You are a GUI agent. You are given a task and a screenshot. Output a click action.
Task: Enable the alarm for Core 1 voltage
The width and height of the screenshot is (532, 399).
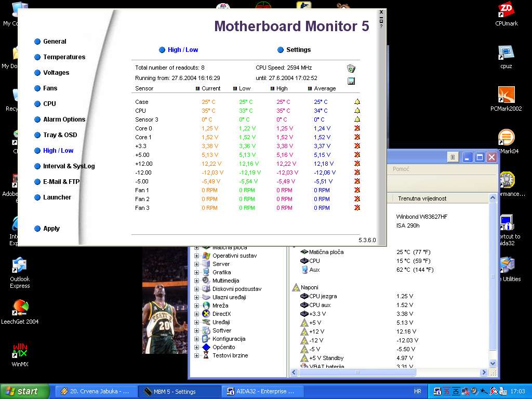pyautogui.click(x=357, y=137)
